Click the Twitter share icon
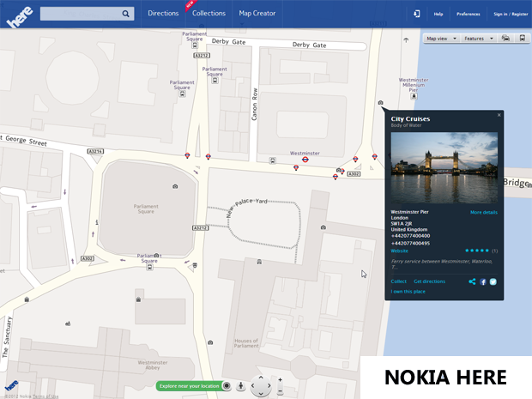The image size is (532, 399). coord(493,281)
